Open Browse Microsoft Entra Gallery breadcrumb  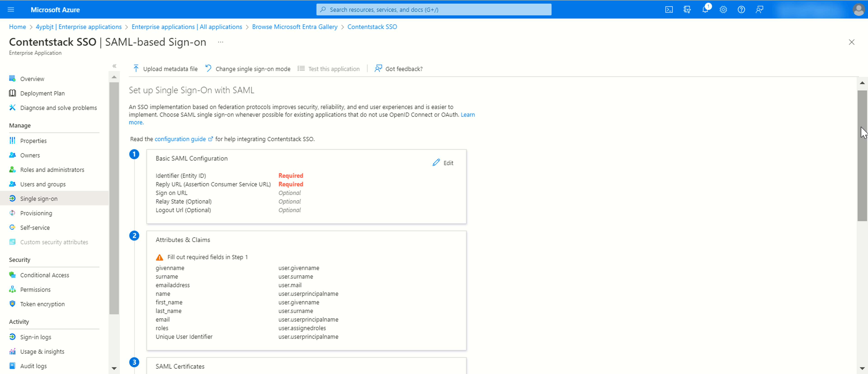295,27
